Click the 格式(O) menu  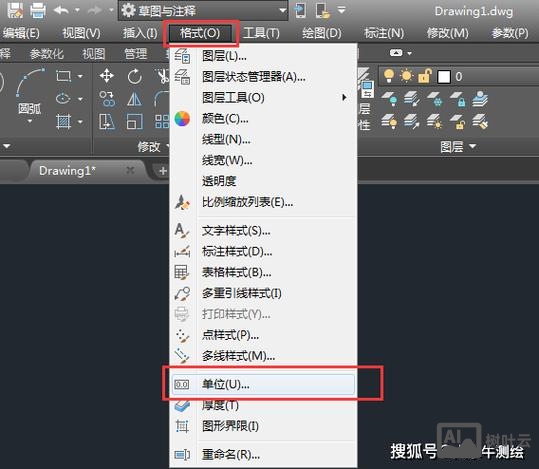200,33
